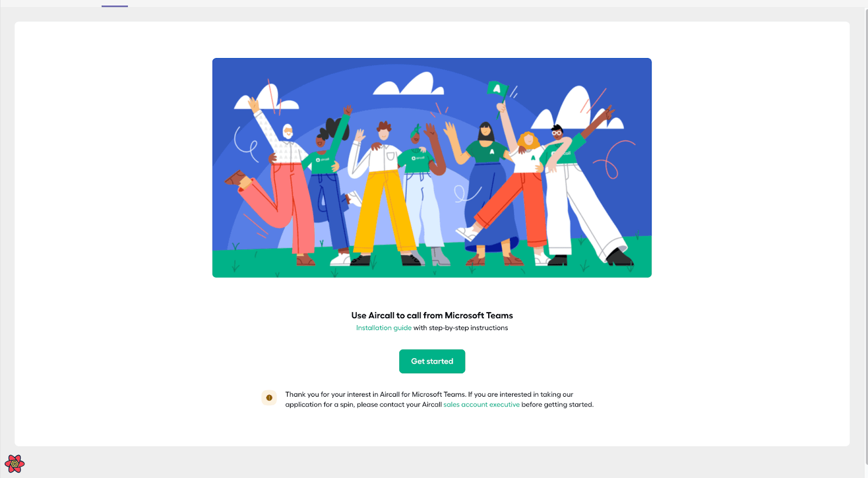Select the tab with purple underline

[x=114, y=3]
